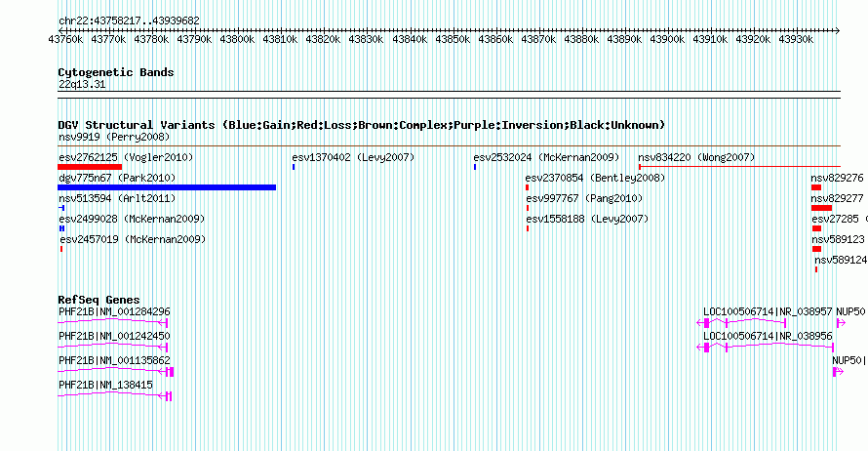Screen dimensions: 868x451
Task: Open gene LOC100506714|NR_038957 label
Action: pos(768,312)
